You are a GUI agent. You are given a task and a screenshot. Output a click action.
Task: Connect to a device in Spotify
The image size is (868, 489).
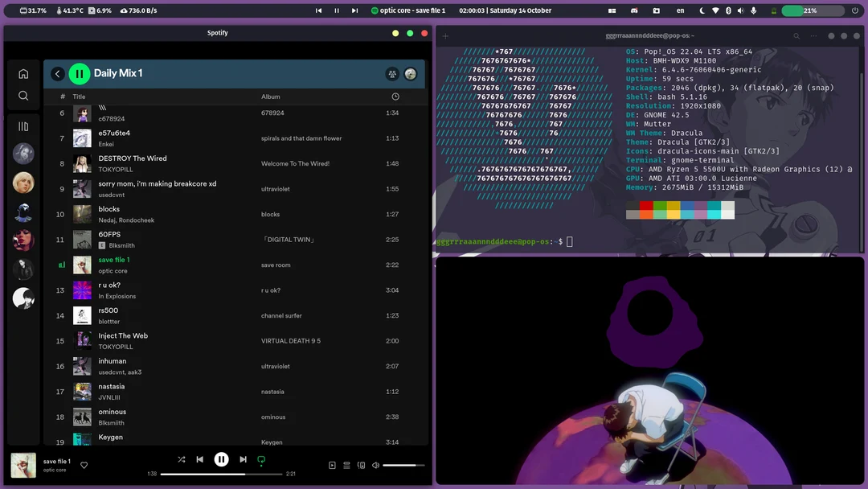click(362, 465)
